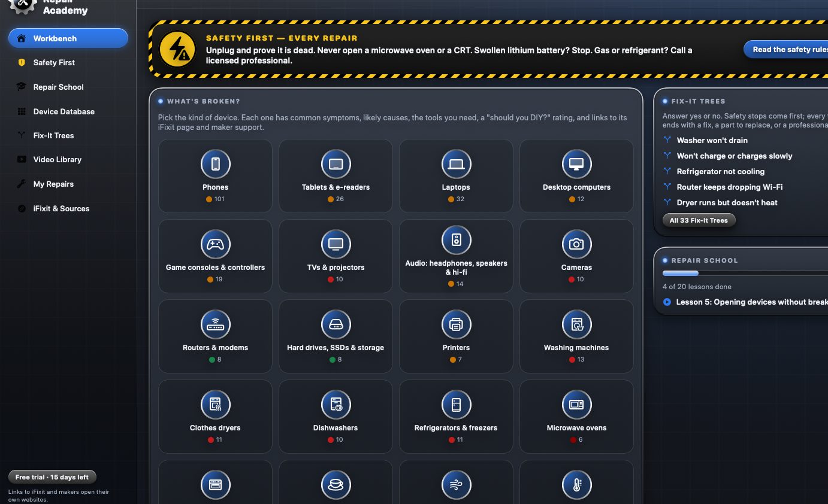This screenshot has width=828, height=504.
Task: Go to My Repairs in sidebar
Action: (x=68, y=184)
